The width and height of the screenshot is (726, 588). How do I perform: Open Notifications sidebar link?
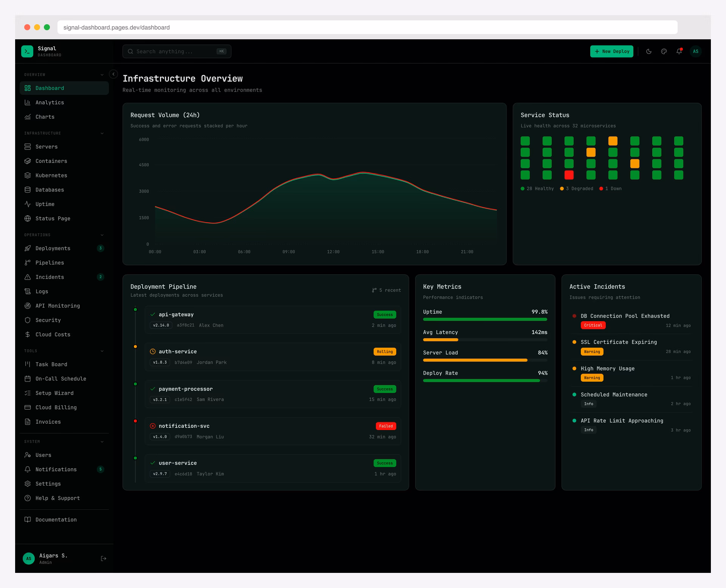[64, 469]
